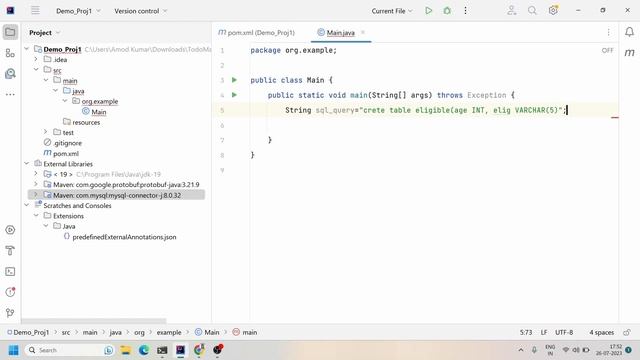Screen dimensions: 640x360
Task: Open IDE settings gear
Action: (553, 10)
